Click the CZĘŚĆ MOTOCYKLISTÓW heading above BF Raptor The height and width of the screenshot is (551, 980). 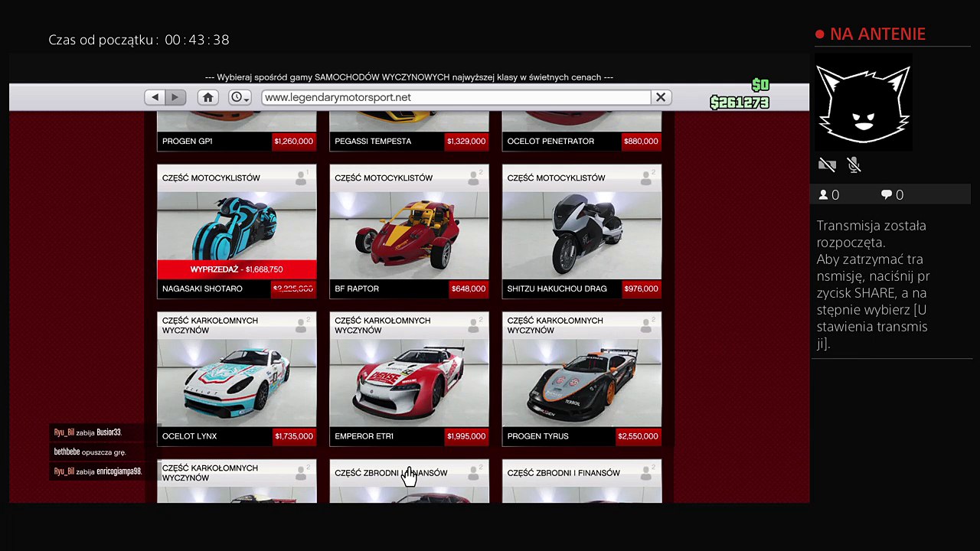point(384,178)
